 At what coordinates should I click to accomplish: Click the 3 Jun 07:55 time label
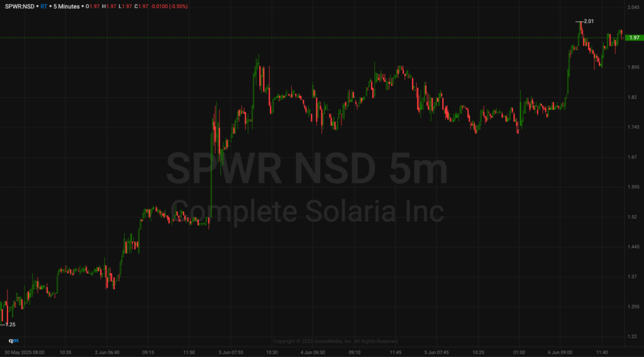231,353
